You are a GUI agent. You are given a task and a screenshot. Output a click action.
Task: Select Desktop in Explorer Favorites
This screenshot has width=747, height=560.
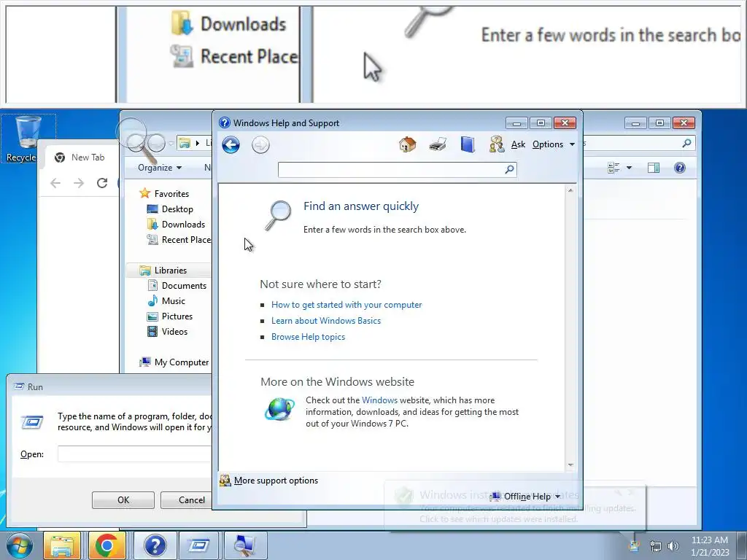pyautogui.click(x=177, y=209)
